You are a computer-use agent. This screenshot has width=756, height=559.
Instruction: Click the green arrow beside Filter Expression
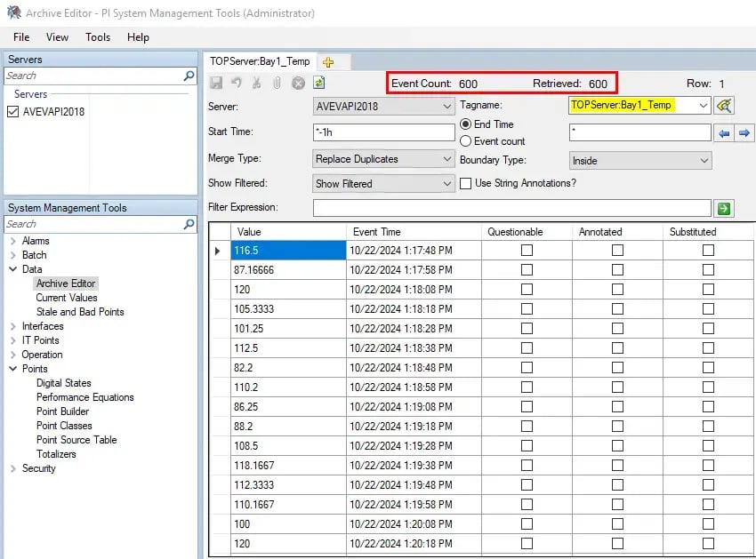724,208
